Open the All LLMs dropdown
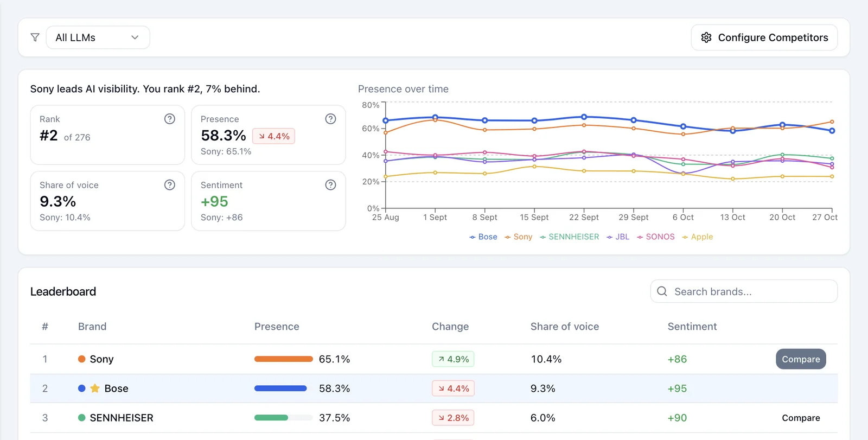The image size is (868, 440). coord(98,37)
